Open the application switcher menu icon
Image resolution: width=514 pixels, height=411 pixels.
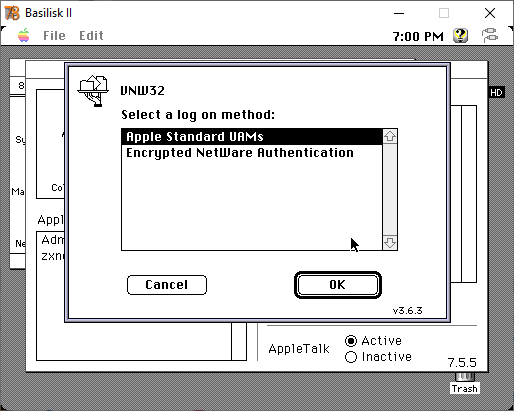tap(490, 35)
